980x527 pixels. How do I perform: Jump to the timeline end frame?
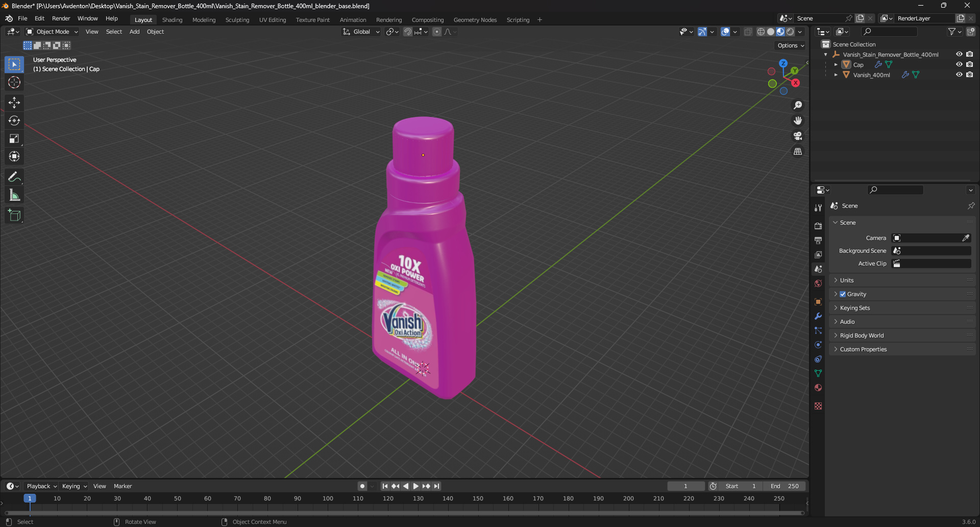[x=436, y=486]
